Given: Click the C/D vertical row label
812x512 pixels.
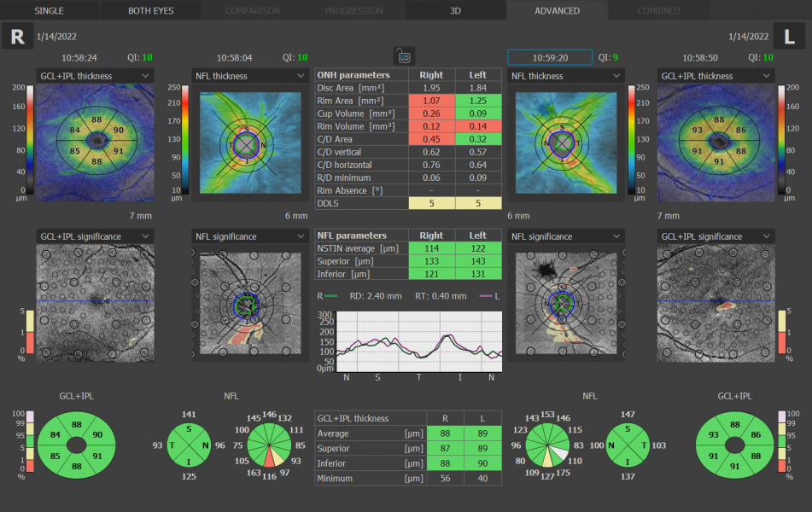Looking at the screenshot, I should pyautogui.click(x=339, y=152).
